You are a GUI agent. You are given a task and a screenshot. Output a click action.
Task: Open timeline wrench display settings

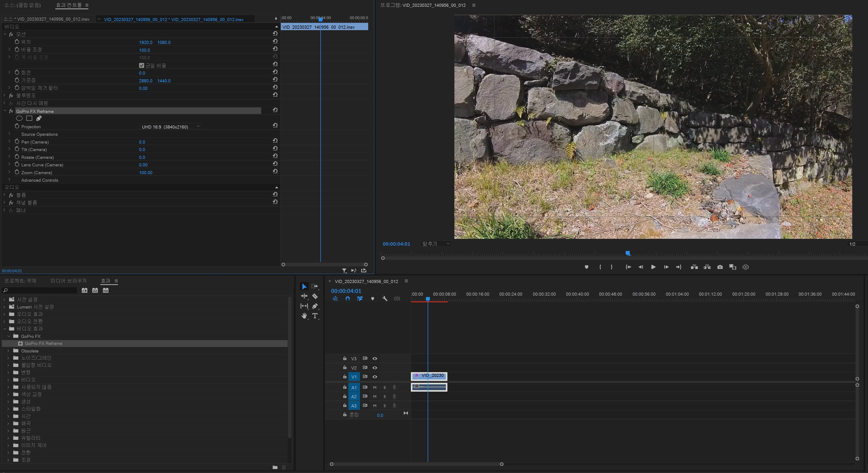385,299
